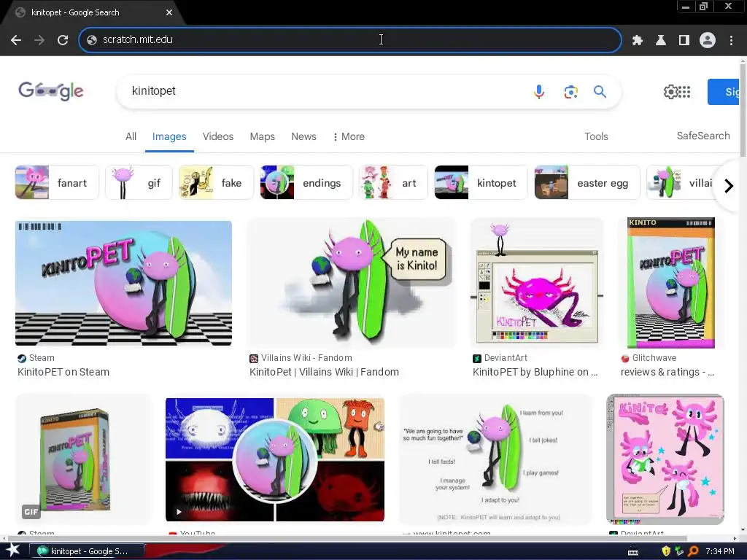Viewport: 747px width, 560px height.
Task: Select the fake suggestion chip
Action: 216,182
